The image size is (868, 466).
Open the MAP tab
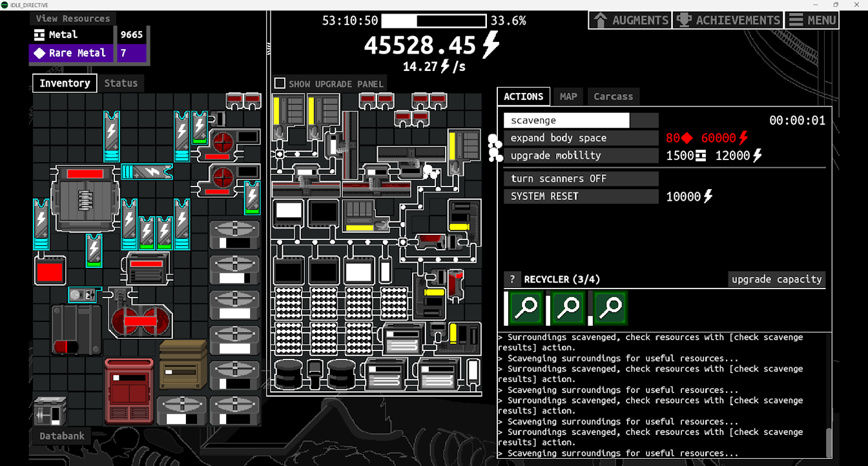coord(568,97)
